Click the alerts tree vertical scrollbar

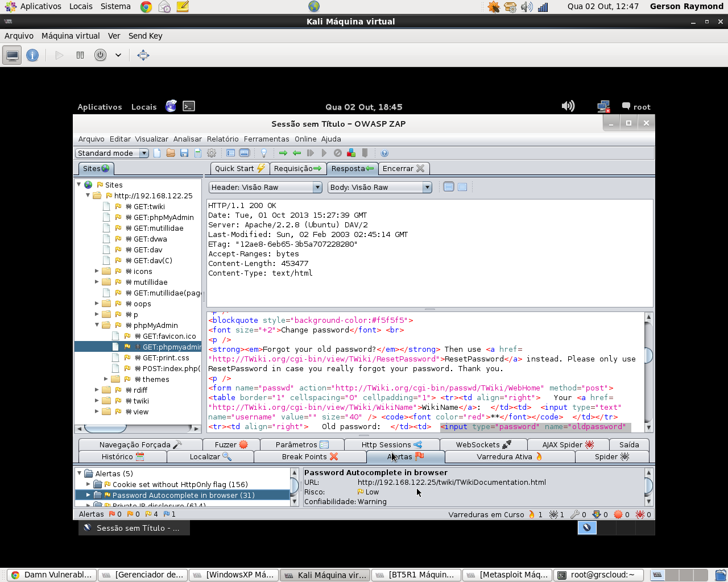(x=295, y=487)
